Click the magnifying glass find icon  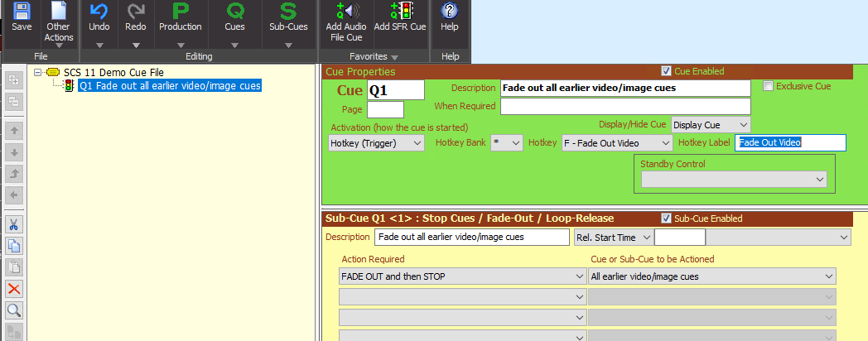14,310
